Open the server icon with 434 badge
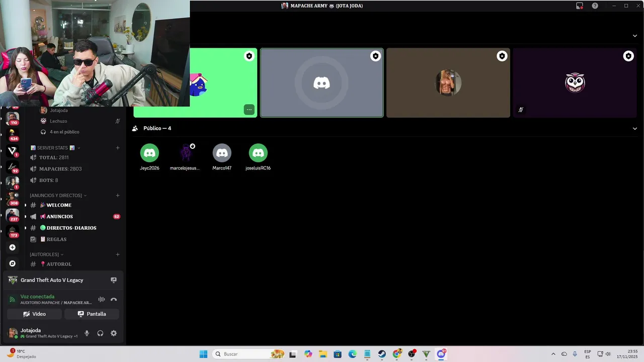The width and height of the screenshot is (644, 362). click(13, 134)
